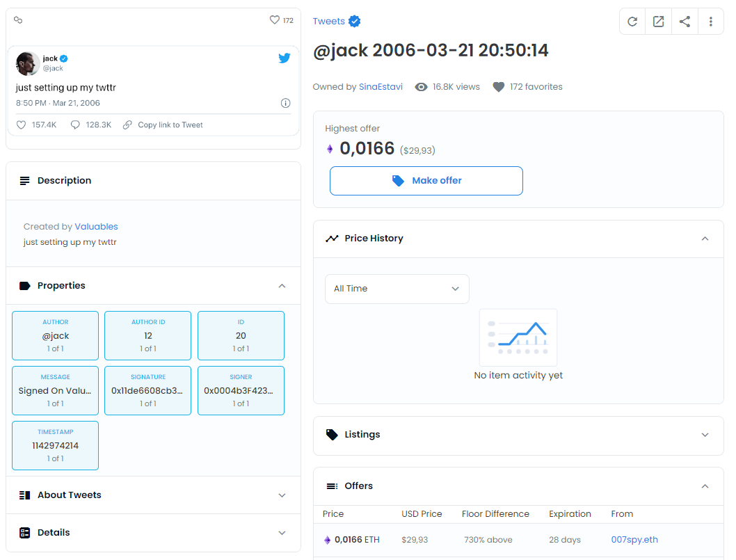
Task: Click the '172 favorites' text
Action: (x=536, y=87)
